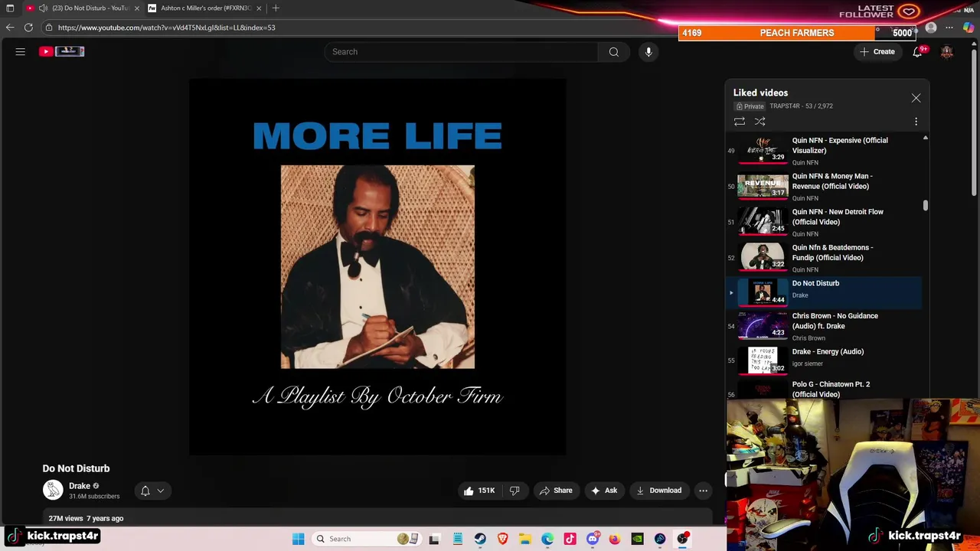Open File Explorer from the taskbar
This screenshot has height=551, width=980.
pos(524,539)
